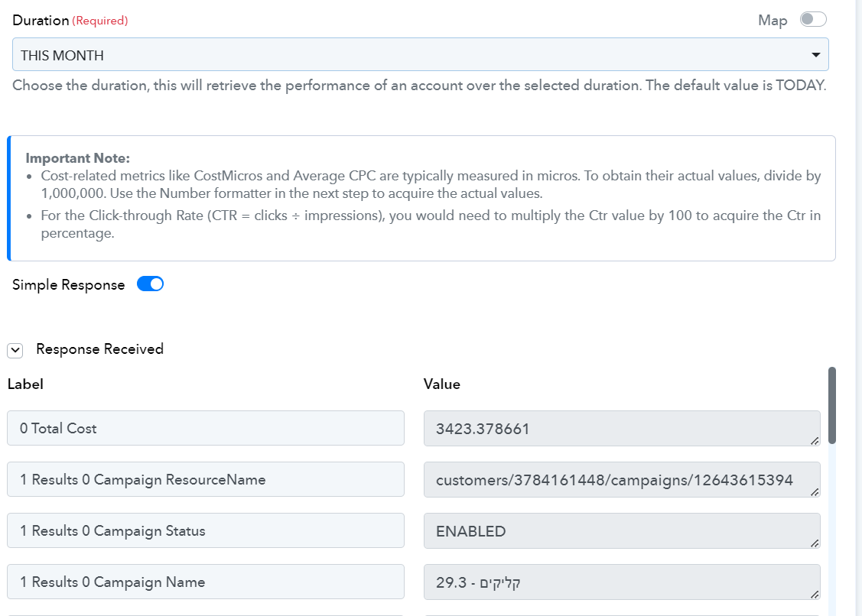The width and height of the screenshot is (862, 616).
Task: Turn off the Simple Response toggle
Action: (150, 284)
